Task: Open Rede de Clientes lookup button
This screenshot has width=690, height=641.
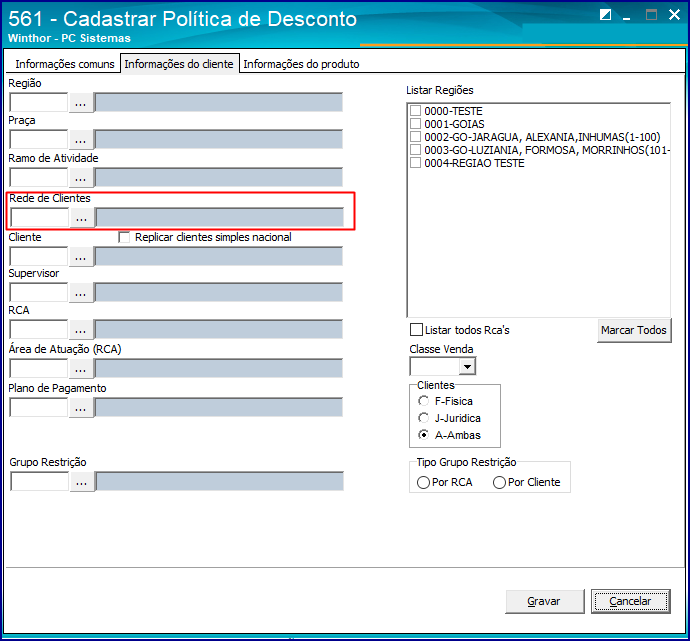Action: click(x=81, y=217)
